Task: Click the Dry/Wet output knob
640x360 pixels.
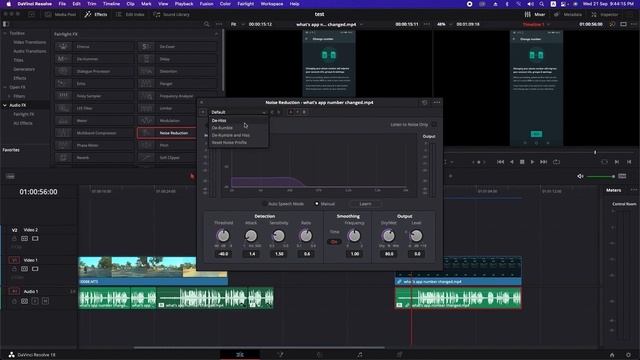Action: (x=389, y=236)
